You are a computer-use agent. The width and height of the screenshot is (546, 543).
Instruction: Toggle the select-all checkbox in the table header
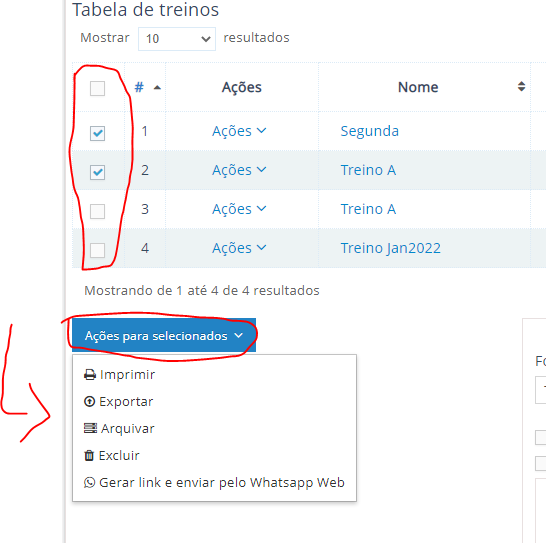pos(98,88)
